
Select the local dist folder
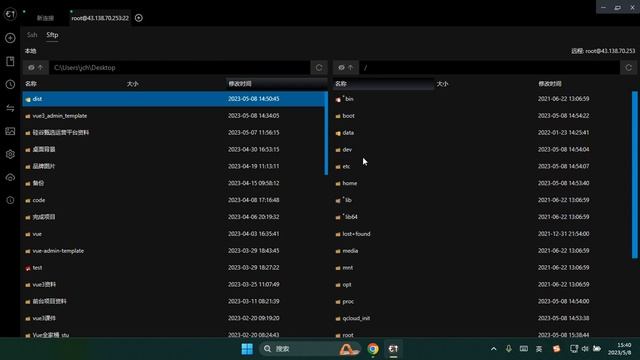(x=173, y=99)
